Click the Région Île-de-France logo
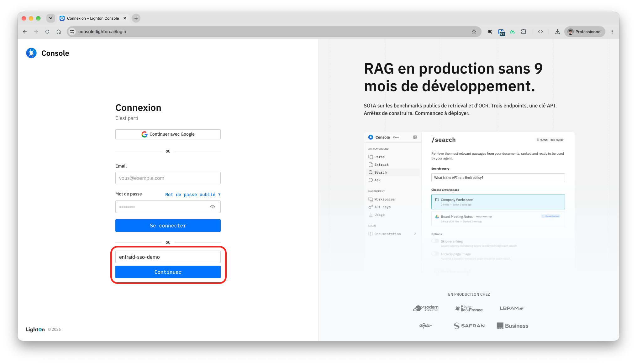637x364 pixels. pyautogui.click(x=469, y=308)
